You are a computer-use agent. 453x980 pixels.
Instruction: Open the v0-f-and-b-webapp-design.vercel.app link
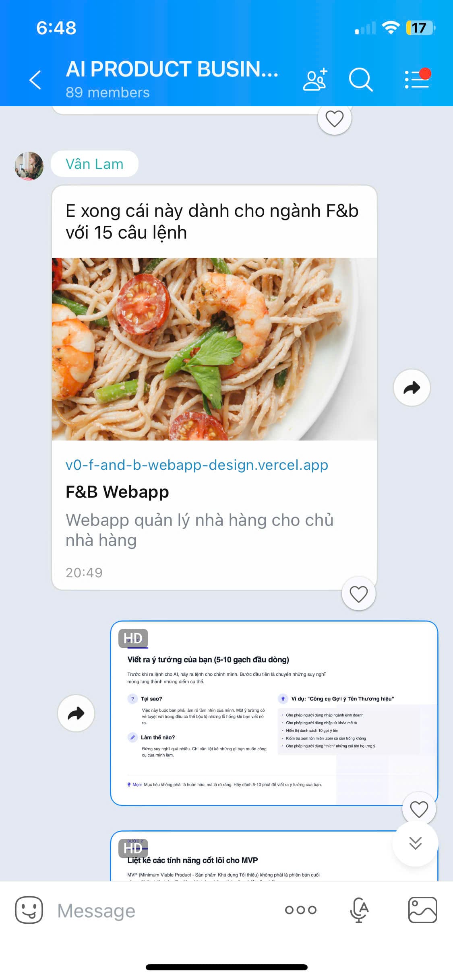[x=197, y=465]
